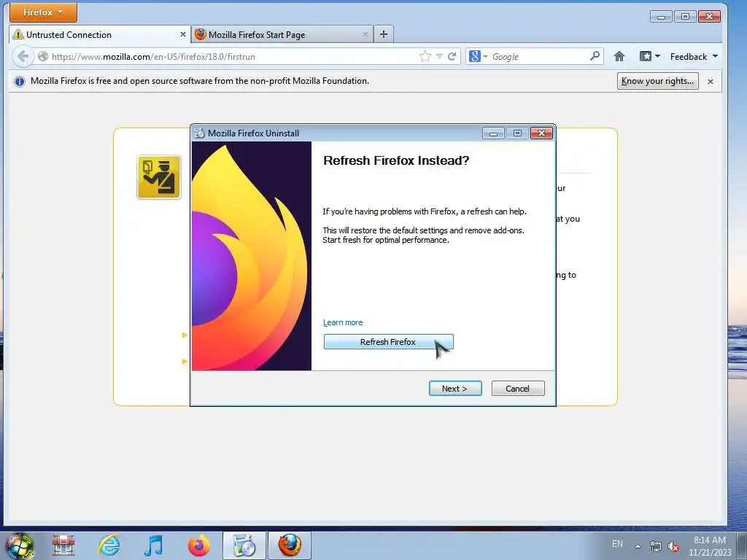Click the Learn more link

pos(343,322)
